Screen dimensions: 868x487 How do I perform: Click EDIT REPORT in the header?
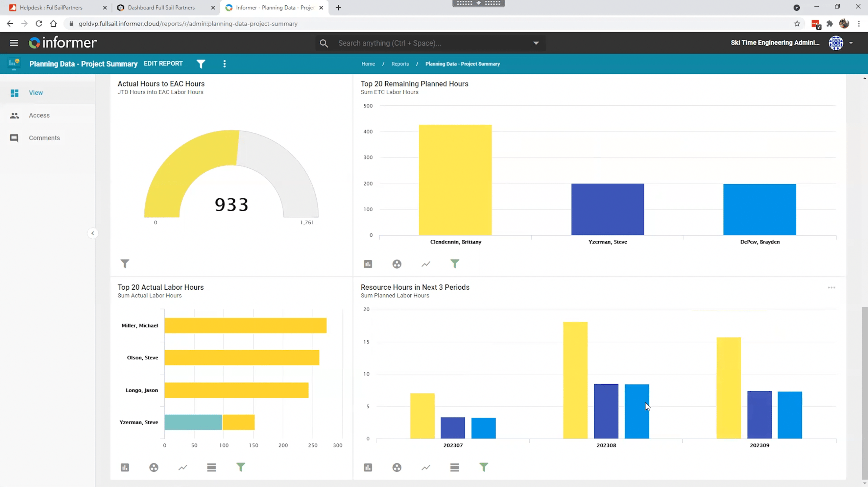163,64
